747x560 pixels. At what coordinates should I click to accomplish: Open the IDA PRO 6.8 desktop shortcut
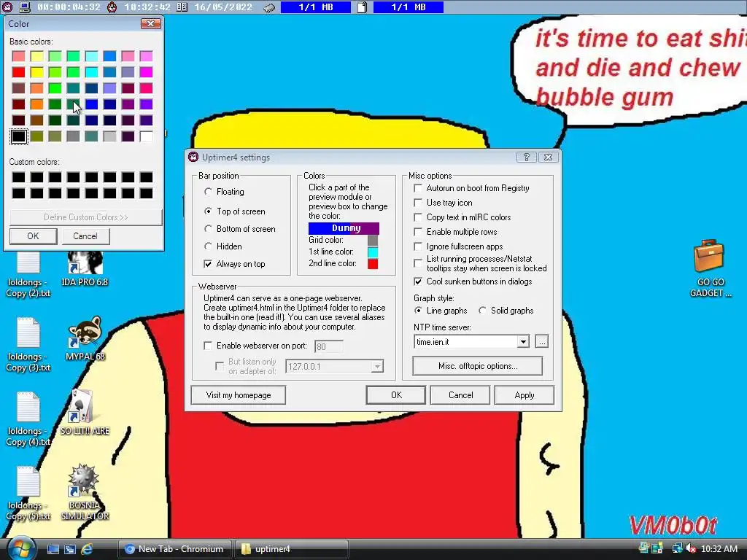[x=85, y=269]
